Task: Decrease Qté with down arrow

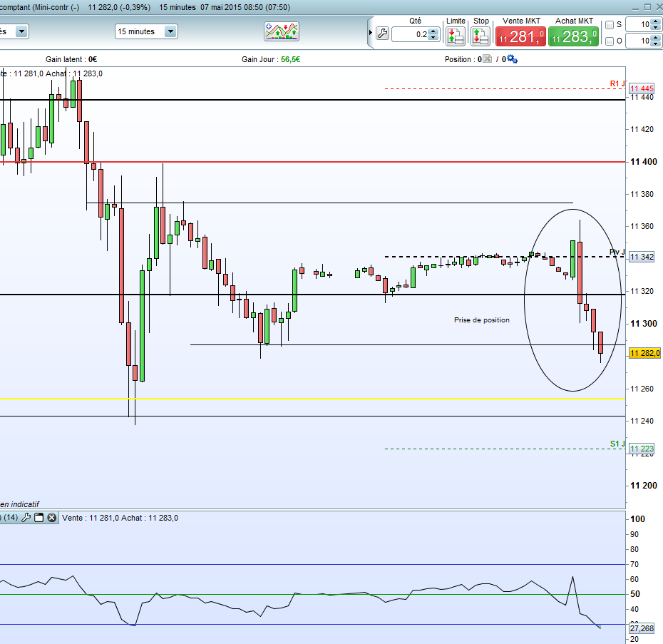Action: (x=433, y=38)
